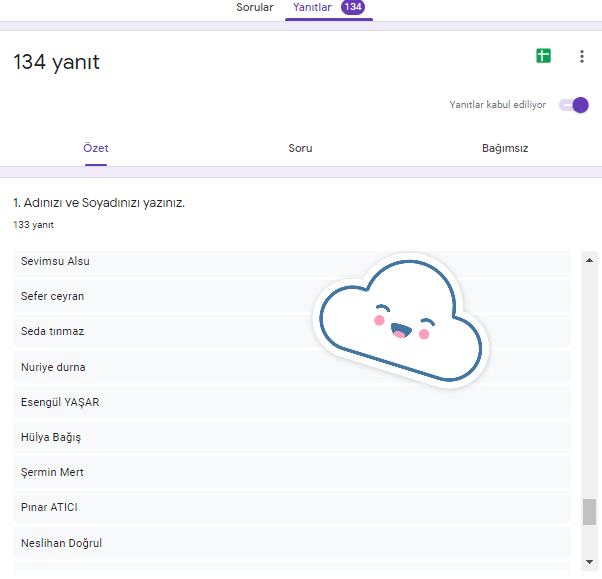Switch to the Sorular tab
Screen dimensions: 602x579
pyautogui.click(x=254, y=8)
